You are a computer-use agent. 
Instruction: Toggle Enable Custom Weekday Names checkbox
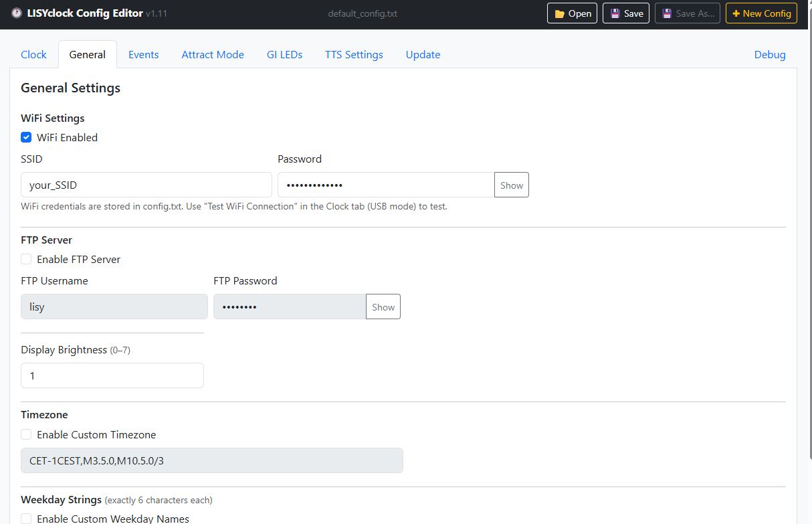click(x=26, y=519)
